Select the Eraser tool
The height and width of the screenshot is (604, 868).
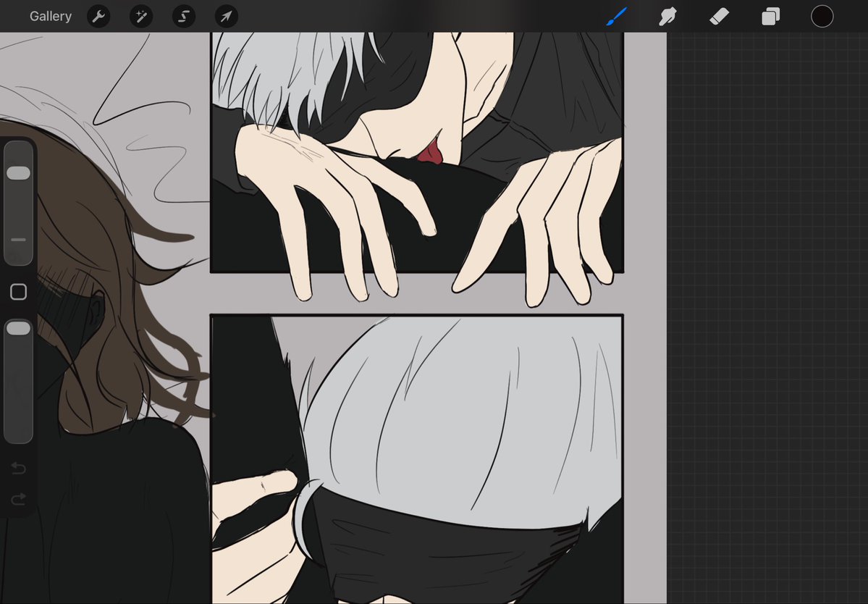click(719, 17)
